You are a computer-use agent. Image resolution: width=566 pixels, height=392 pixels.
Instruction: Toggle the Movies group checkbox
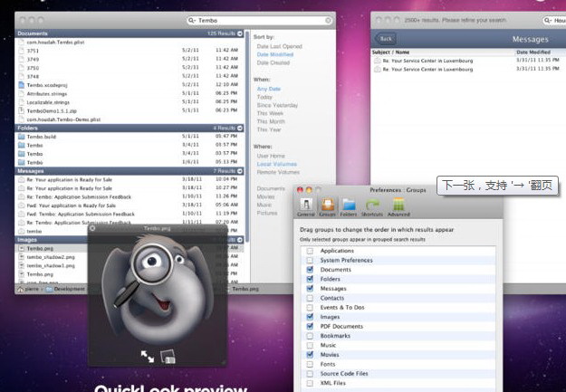coord(311,355)
